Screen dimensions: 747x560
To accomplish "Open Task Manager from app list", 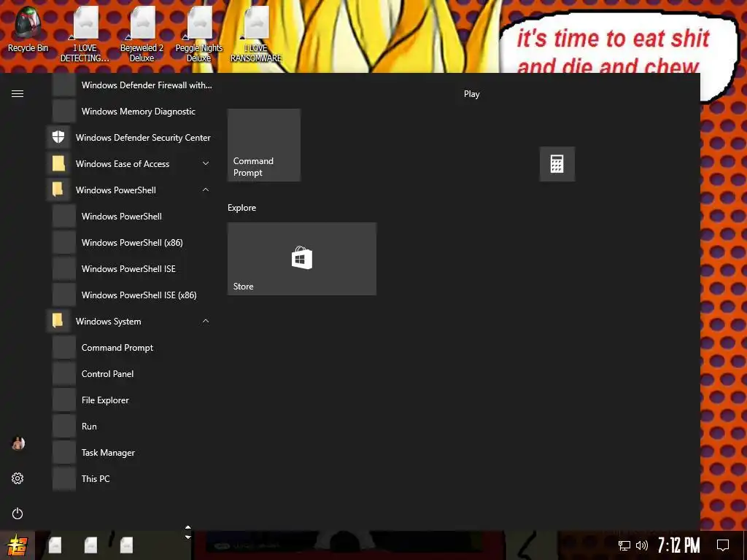I will coord(133,452).
